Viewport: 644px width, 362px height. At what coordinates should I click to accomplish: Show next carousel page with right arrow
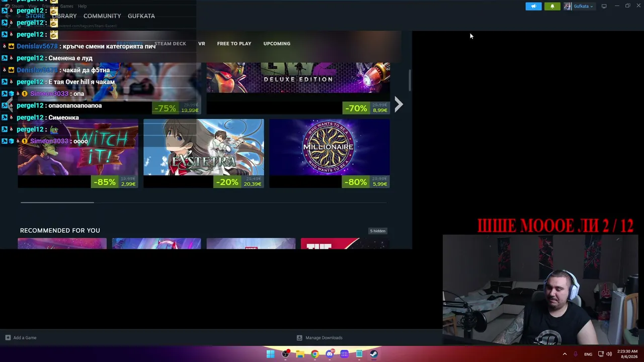(398, 104)
